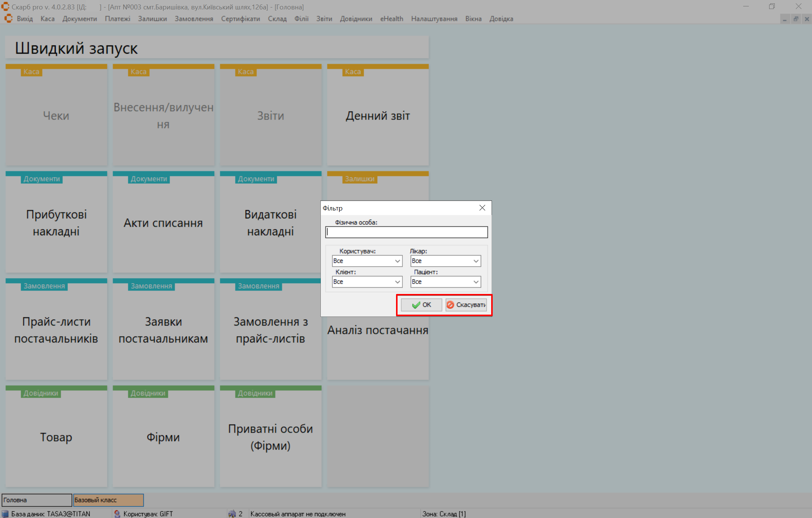Open the Лікар combo box
812x518 pixels.
(476, 261)
